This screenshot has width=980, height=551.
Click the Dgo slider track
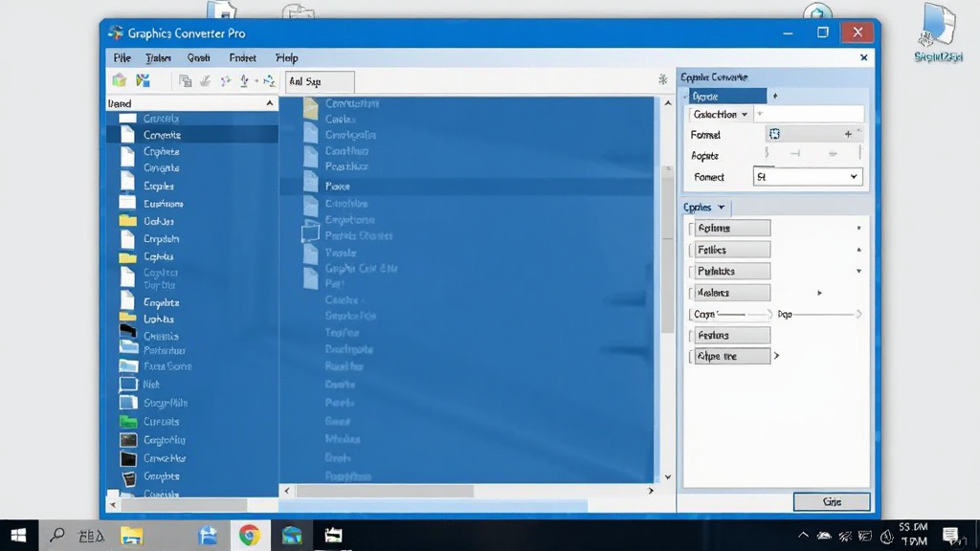(x=828, y=314)
